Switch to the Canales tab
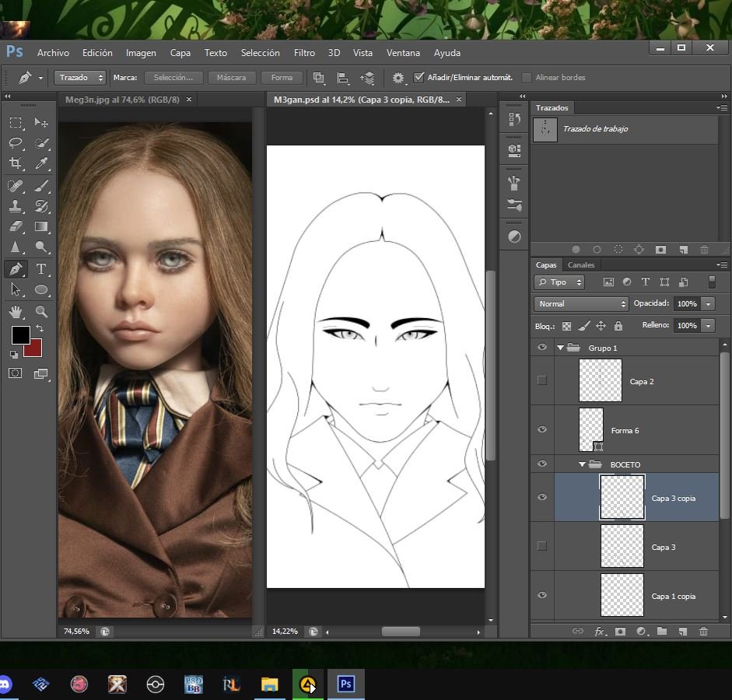Viewport: 732px width, 700px height. tap(581, 264)
